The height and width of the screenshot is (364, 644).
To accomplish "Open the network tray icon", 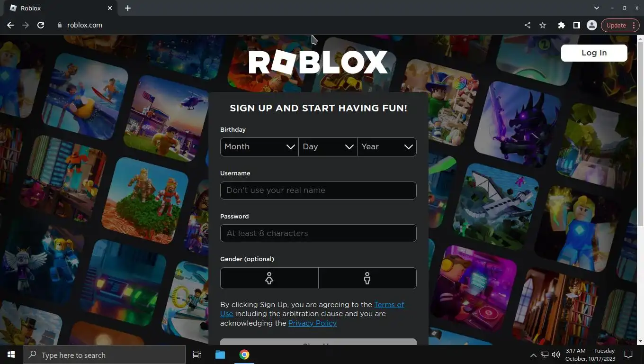I will click(x=545, y=355).
